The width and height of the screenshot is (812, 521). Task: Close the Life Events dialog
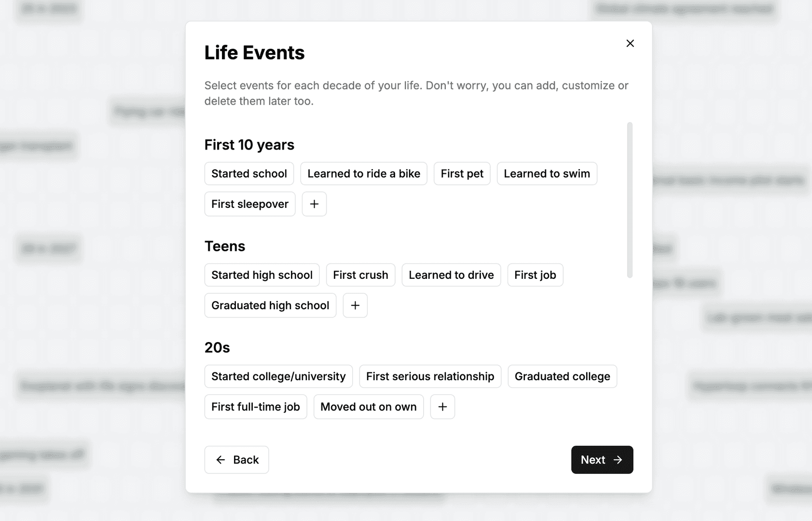click(x=630, y=43)
